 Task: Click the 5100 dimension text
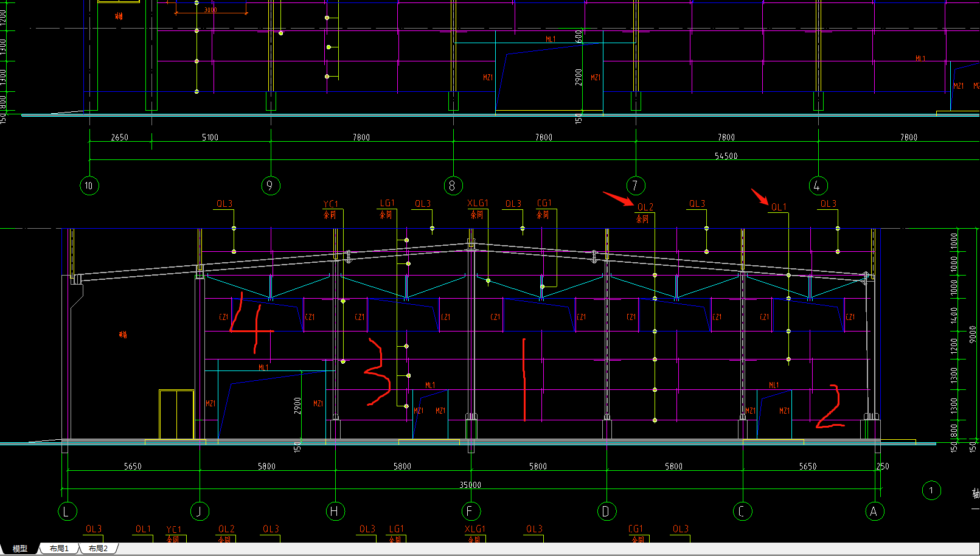pos(210,137)
